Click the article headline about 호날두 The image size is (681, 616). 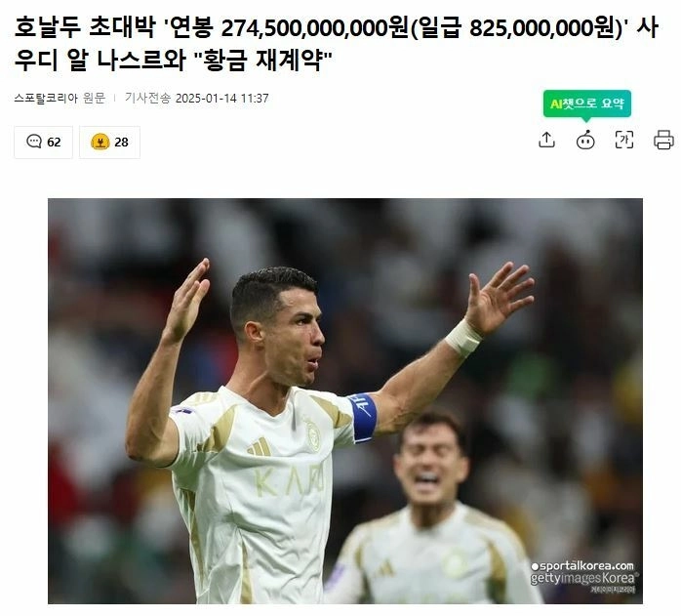point(337,44)
